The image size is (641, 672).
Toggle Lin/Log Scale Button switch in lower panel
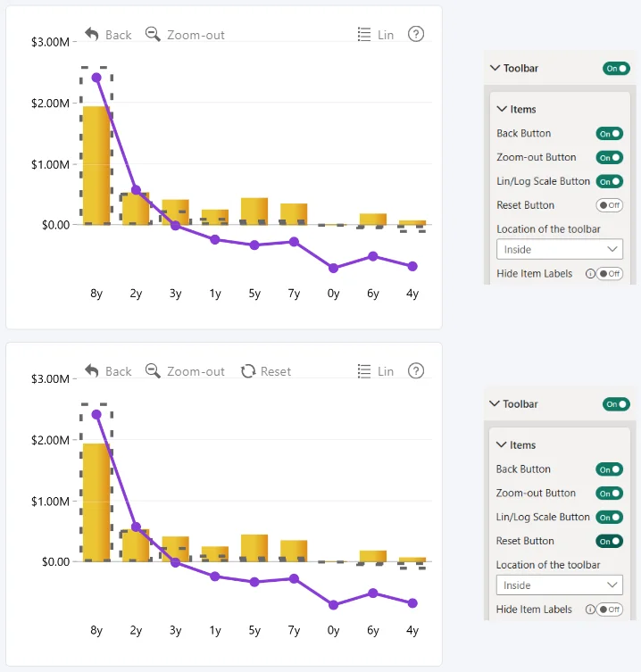pyautogui.click(x=609, y=518)
